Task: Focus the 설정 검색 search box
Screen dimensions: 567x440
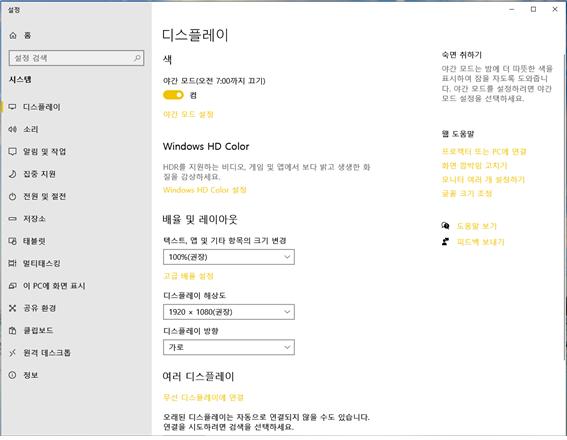Action: coord(76,58)
